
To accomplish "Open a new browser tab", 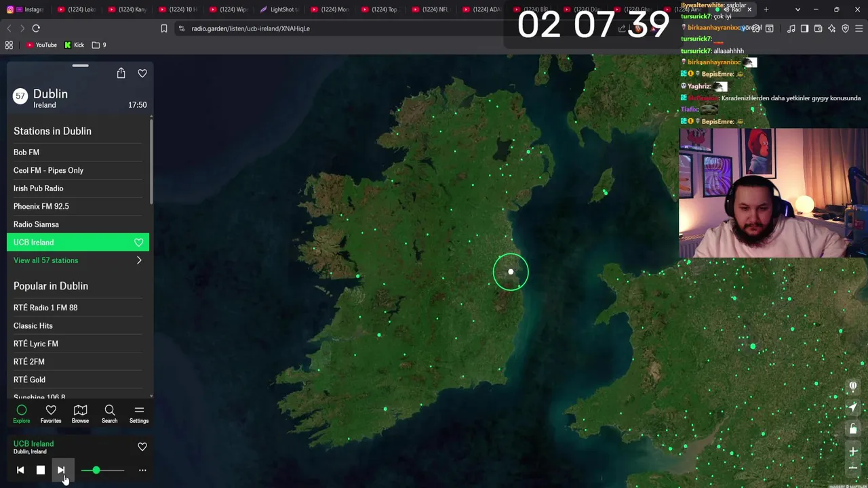I will (x=766, y=9).
